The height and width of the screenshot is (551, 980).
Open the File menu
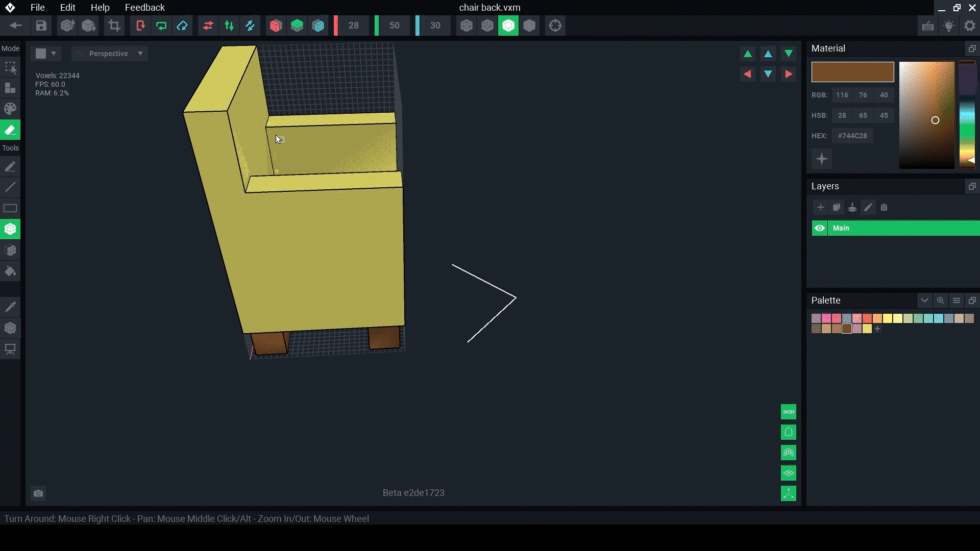point(37,8)
